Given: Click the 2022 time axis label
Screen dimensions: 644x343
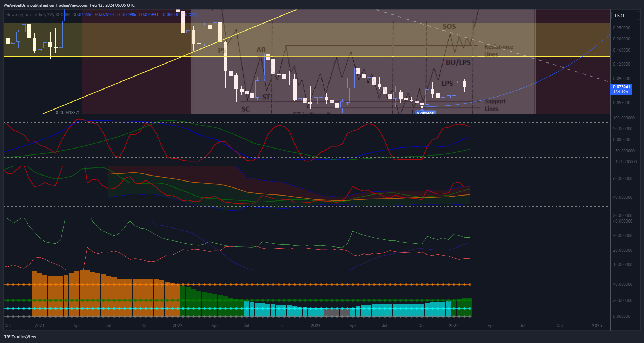Looking at the screenshot, I should pos(178,326).
